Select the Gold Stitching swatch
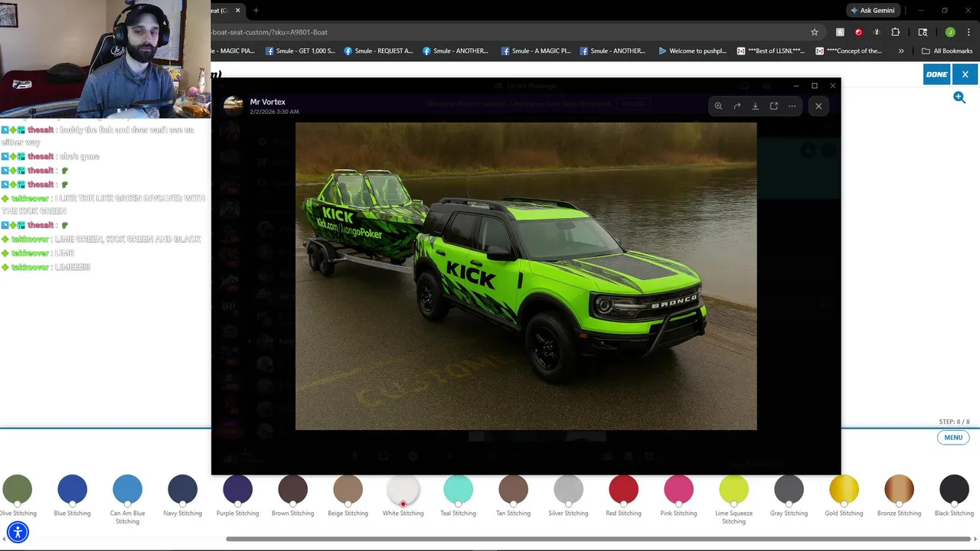980x551 pixels. click(x=844, y=489)
